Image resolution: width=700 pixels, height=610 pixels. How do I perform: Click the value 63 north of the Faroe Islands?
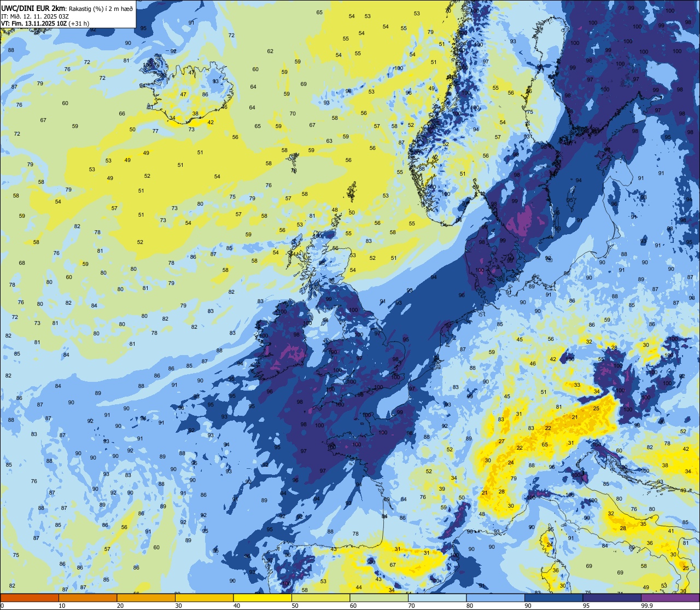[329, 141]
